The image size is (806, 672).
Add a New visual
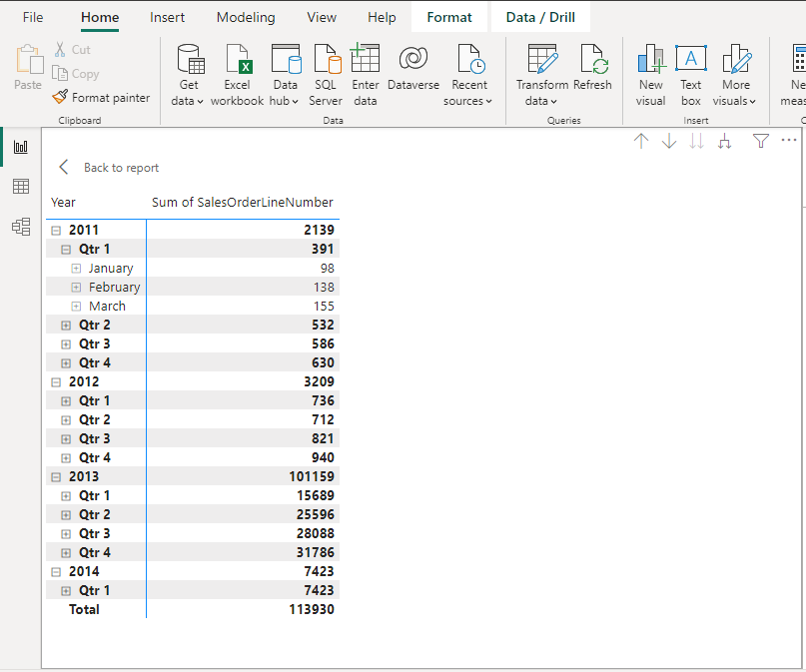pyautogui.click(x=651, y=75)
